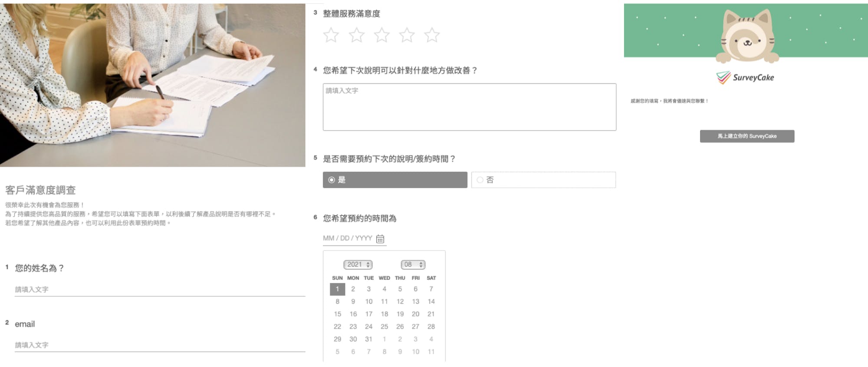The height and width of the screenshot is (367, 868).
Task: Choose the 31st in the calendar
Action: [x=368, y=339]
